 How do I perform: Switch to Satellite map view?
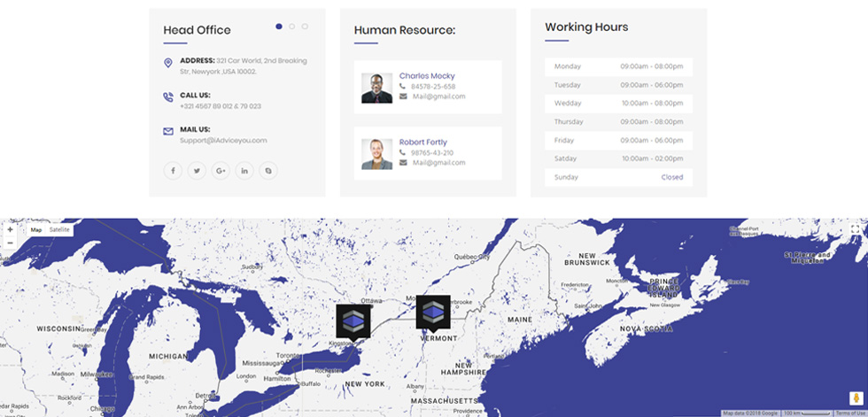click(59, 229)
